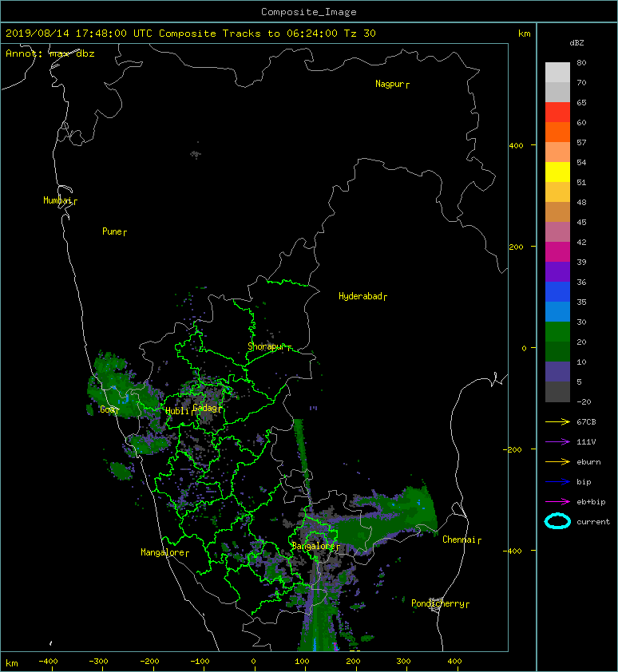Select the Shorapur city label
The image size is (618, 672).
[x=266, y=346]
